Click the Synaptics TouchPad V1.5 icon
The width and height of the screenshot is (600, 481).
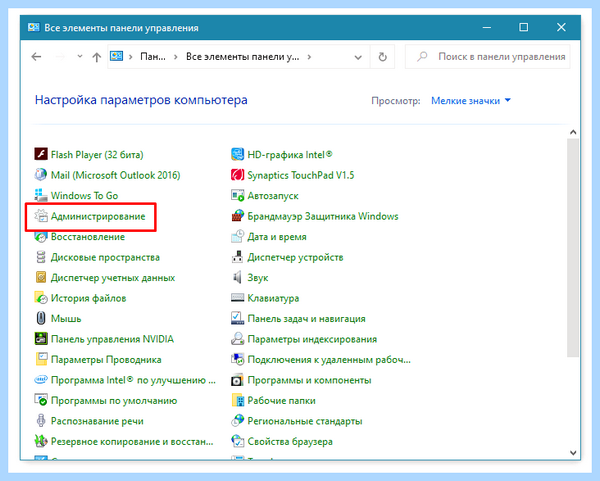tap(238, 175)
